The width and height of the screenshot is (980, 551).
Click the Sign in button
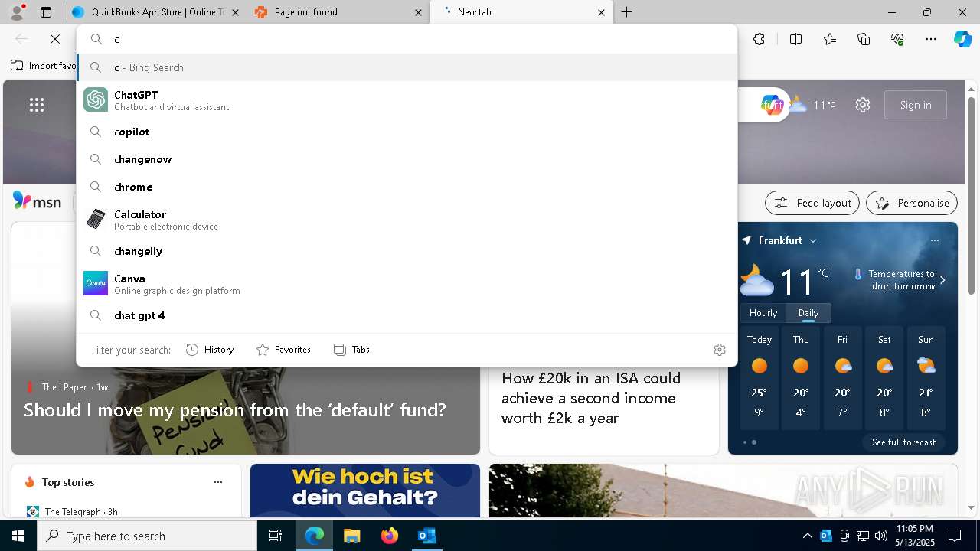point(916,105)
